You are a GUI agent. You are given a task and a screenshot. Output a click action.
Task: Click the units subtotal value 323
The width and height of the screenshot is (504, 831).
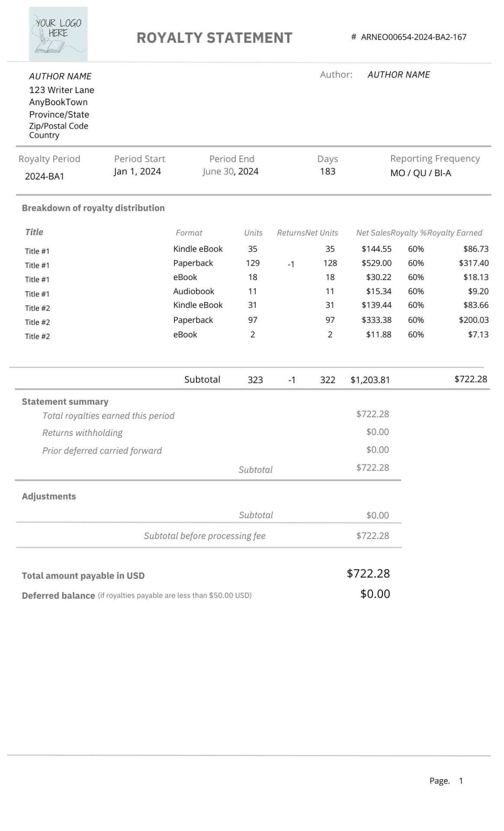(255, 380)
